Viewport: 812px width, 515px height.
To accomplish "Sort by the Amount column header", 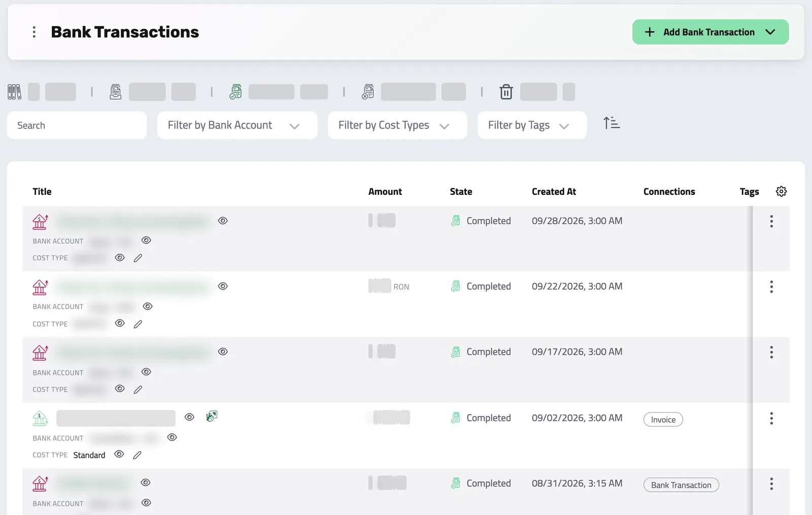I will coord(385,192).
